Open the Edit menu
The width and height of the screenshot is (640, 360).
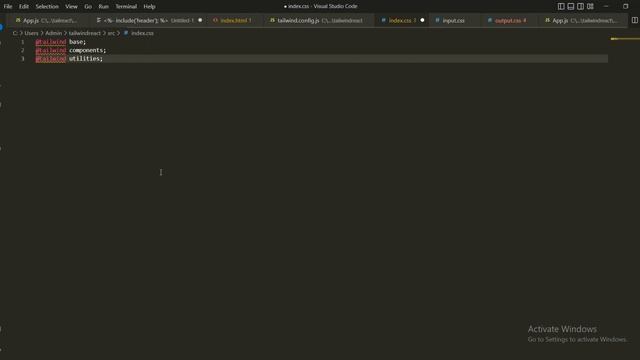tap(24, 7)
